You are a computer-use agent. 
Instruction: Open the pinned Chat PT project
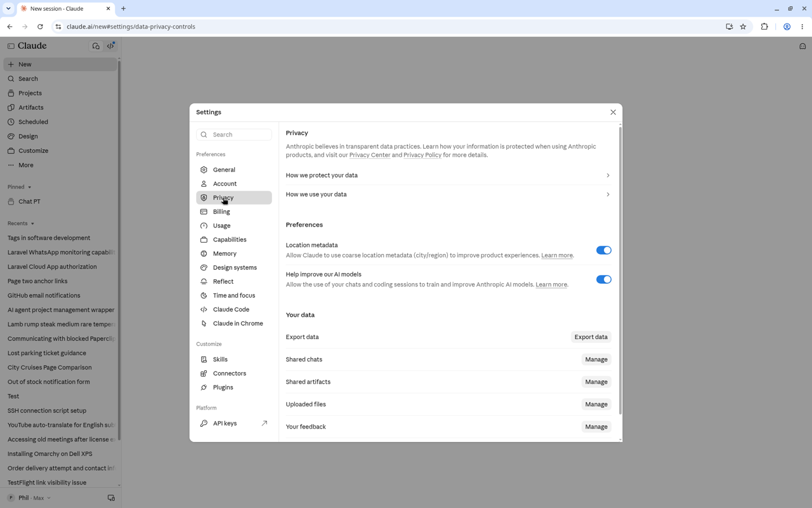click(x=60, y=202)
